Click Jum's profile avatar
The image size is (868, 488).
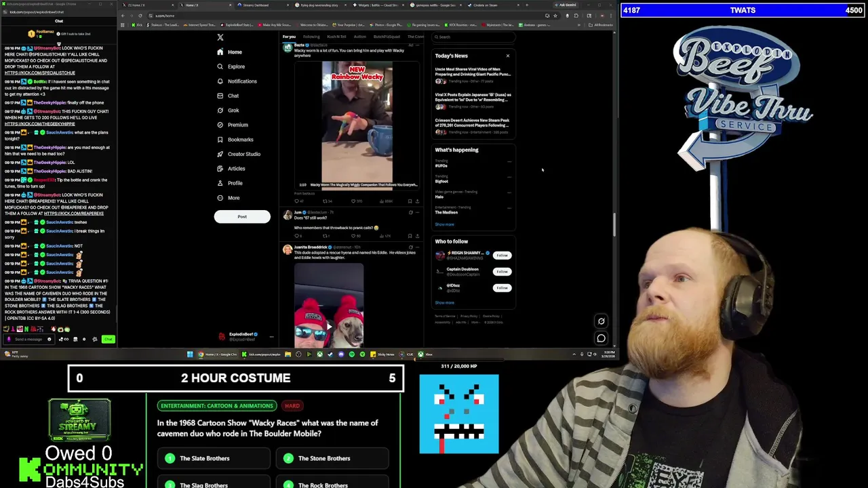point(288,215)
